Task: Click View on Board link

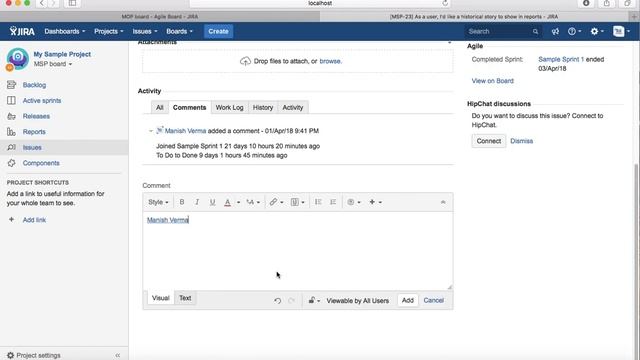Action: point(493,81)
